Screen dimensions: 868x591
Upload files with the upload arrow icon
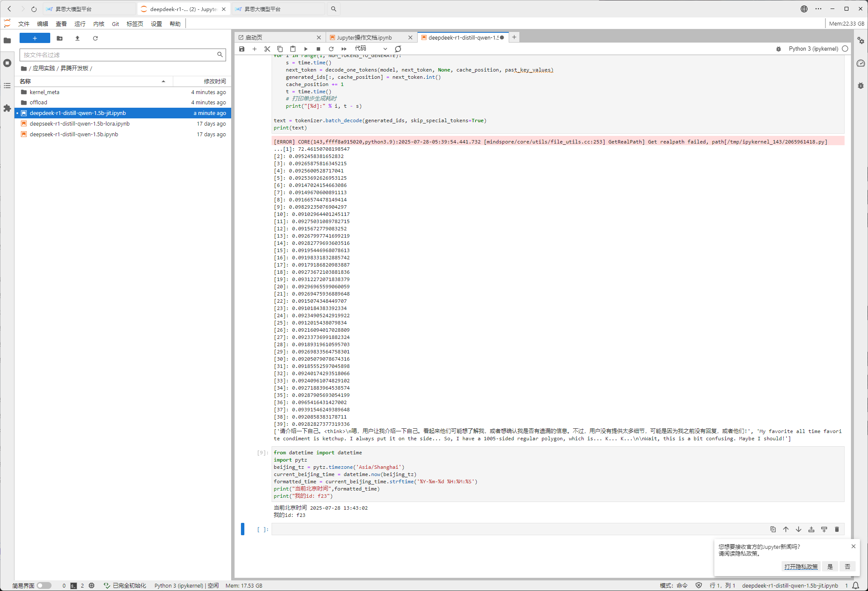[x=77, y=38]
